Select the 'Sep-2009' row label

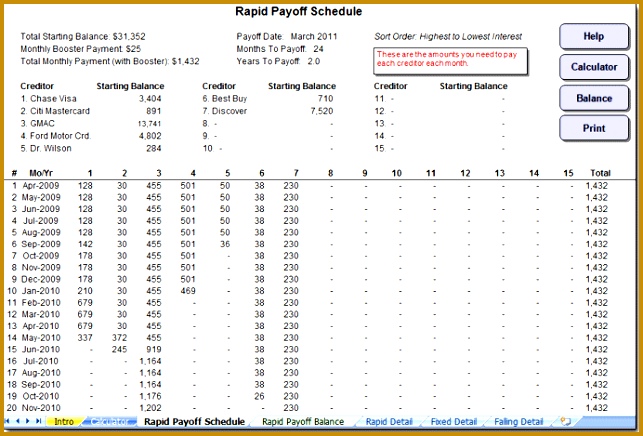click(x=41, y=244)
